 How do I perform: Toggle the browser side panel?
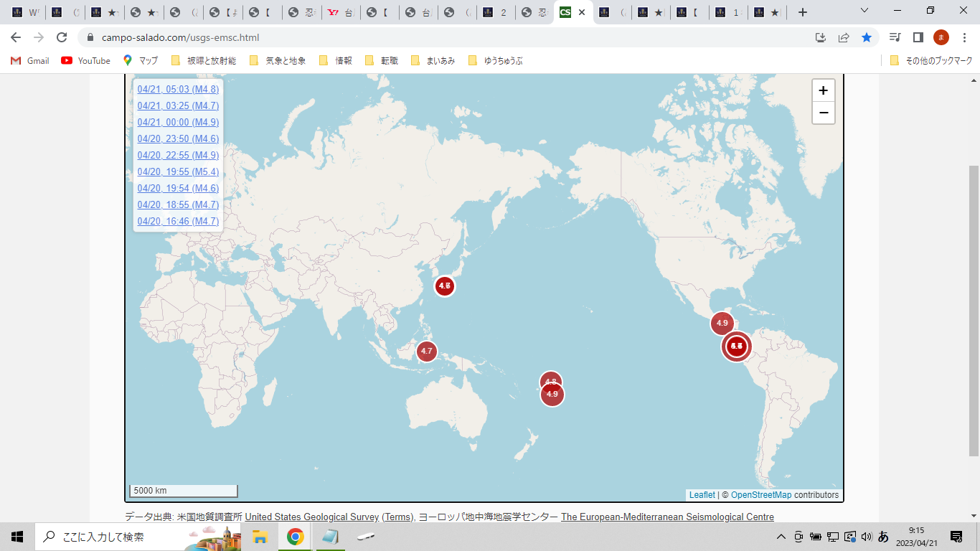[918, 37]
